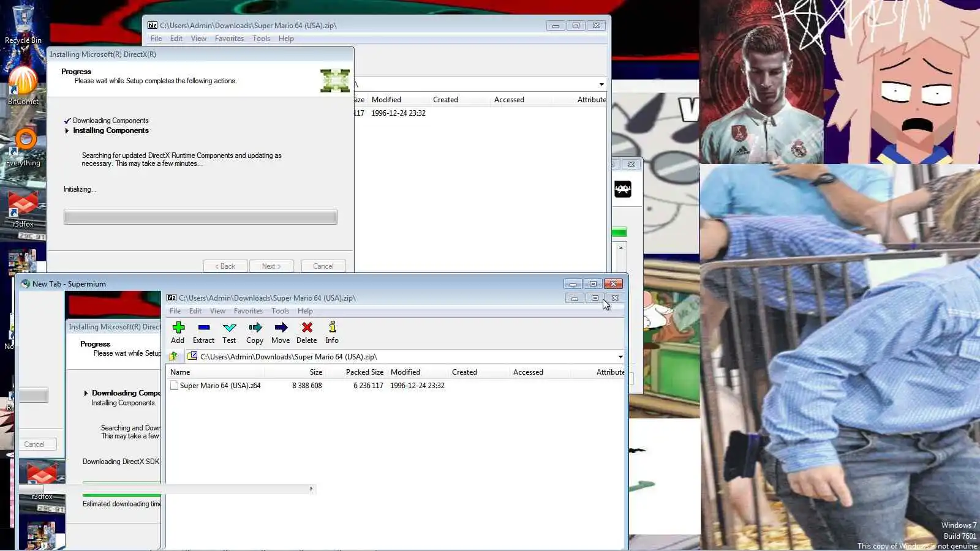Viewport: 980px width, 551px height.
Task: Click the packed size value "6 236 117"
Action: (368, 386)
